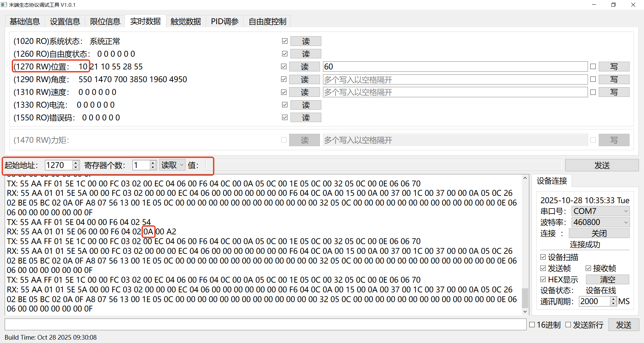The width and height of the screenshot is (644, 343).
Task: Increase 通讯周期 value with up arrow
Action: 613,299
